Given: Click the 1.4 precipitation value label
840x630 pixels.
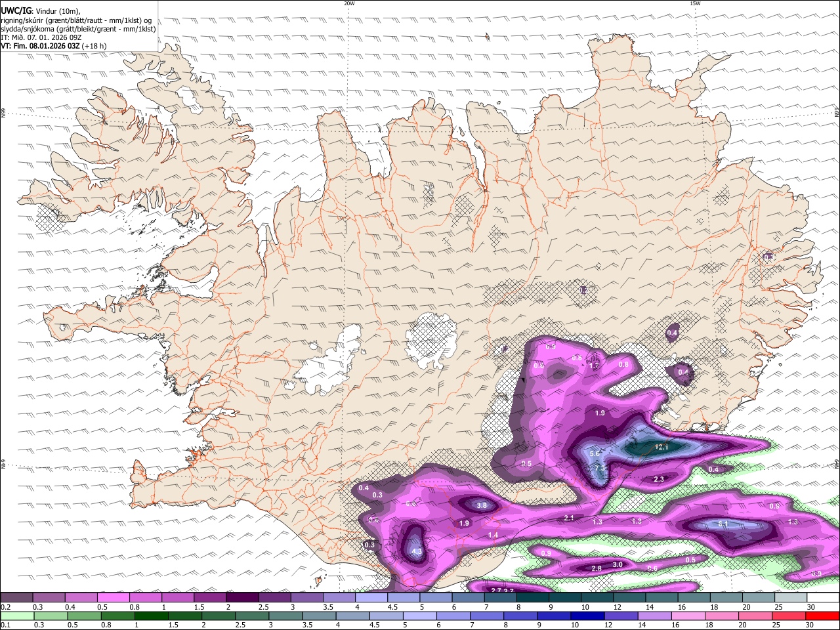Looking at the screenshot, I should 493,535.
